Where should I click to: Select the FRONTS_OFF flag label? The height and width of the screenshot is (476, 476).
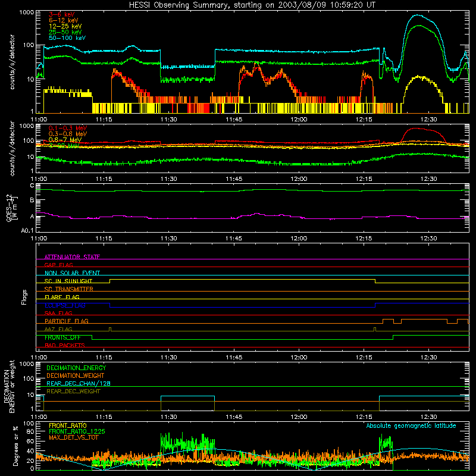click(62, 337)
